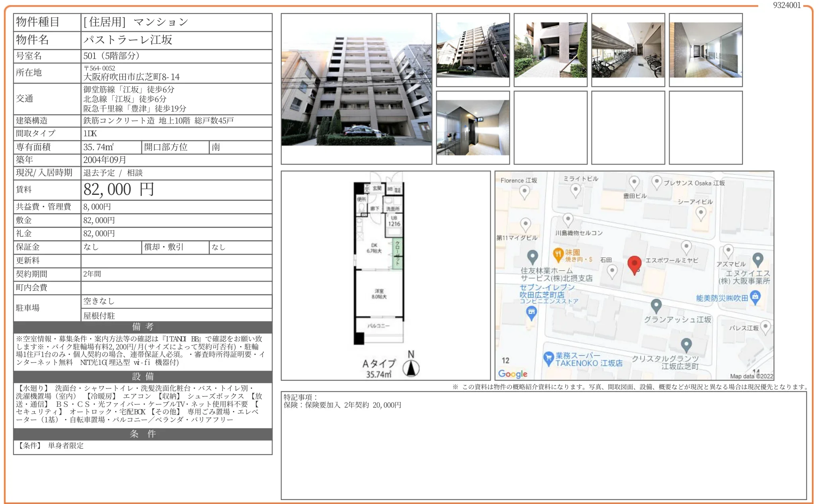Click the クリスタルグランツ江坂広芝町 map pin
Image resolution: width=819 pixels, height=504 pixels.
[686, 344]
